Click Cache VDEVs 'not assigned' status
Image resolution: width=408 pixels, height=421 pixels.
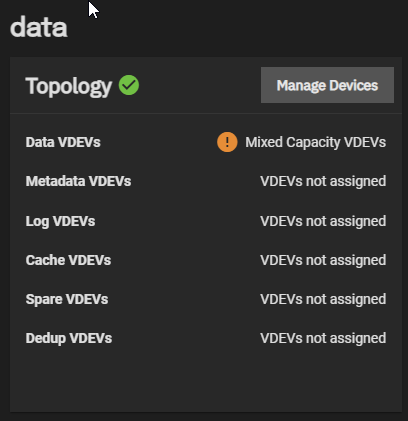[323, 261]
